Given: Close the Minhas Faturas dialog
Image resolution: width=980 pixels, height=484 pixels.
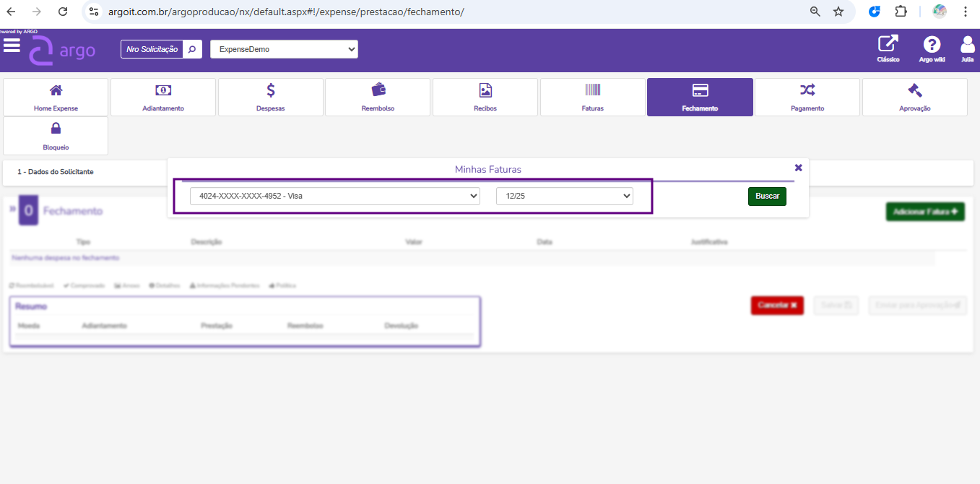Looking at the screenshot, I should coord(798,168).
